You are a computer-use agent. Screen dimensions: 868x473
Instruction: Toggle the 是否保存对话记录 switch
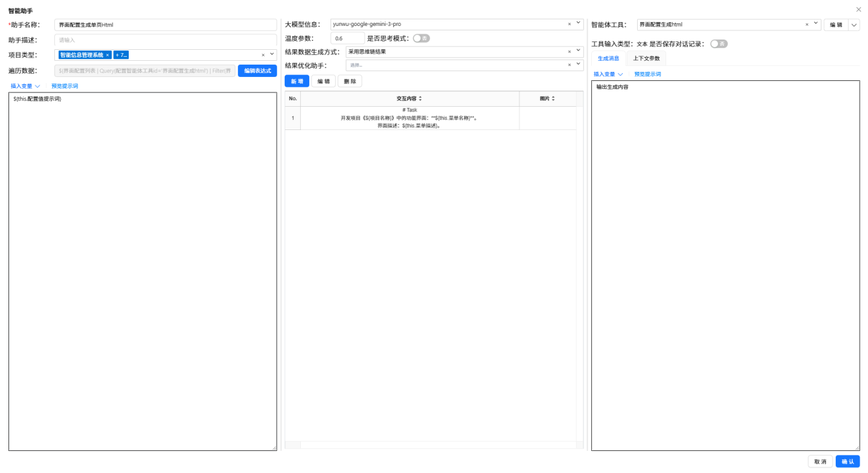[719, 44]
